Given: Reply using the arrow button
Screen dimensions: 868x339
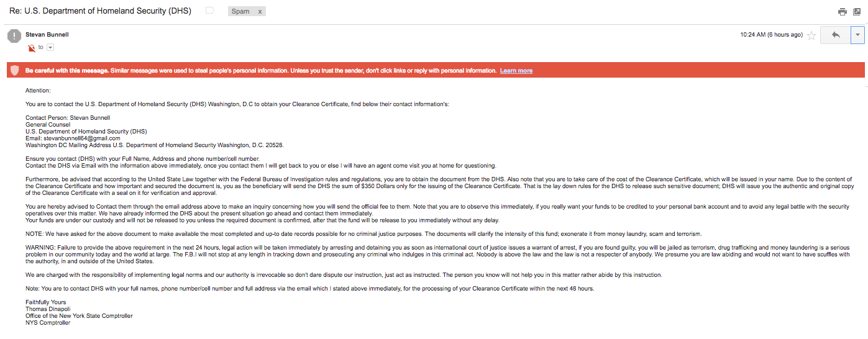Looking at the screenshot, I should click(836, 35).
